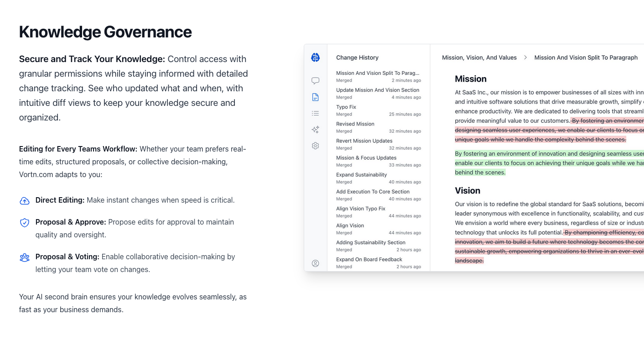Click the cloud upload Direct Editing icon
Image resolution: width=644 pixels, height=356 pixels.
coord(25,201)
